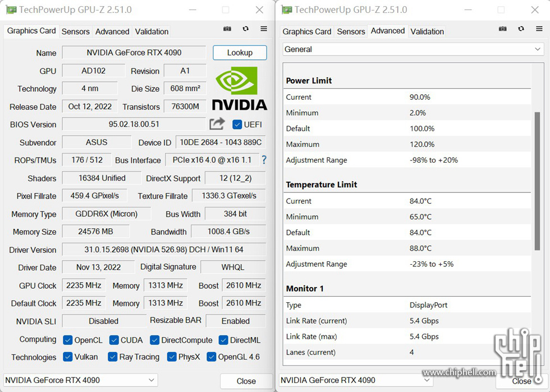Click the BIOS export/share icon
The image size is (550, 392).
click(x=218, y=124)
